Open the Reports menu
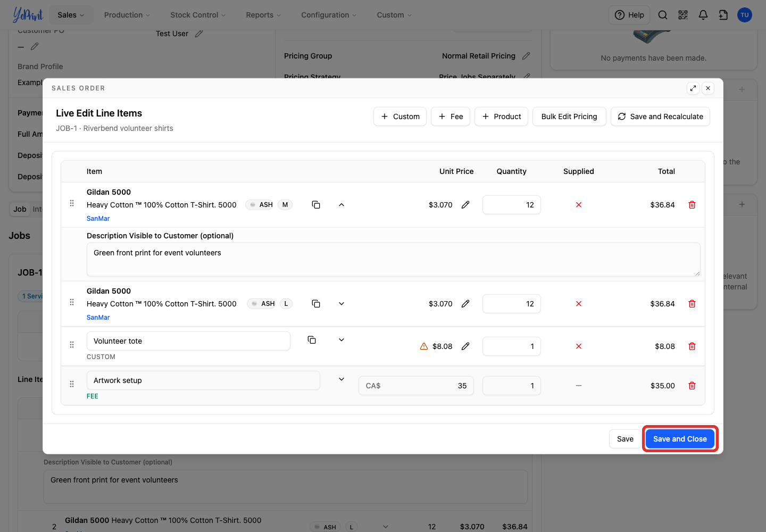 tap(263, 15)
